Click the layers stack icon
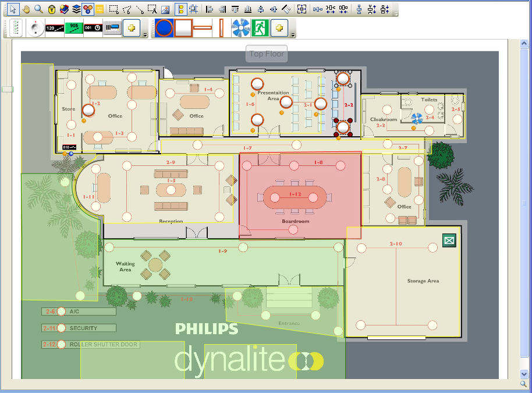 pyautogui.click(x=76, y=9)
